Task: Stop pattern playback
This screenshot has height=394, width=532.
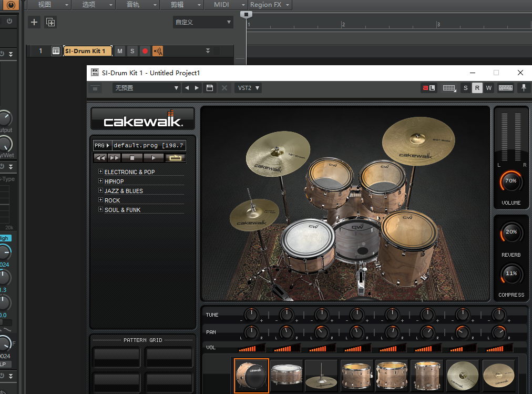Action: tap(132, 158)
